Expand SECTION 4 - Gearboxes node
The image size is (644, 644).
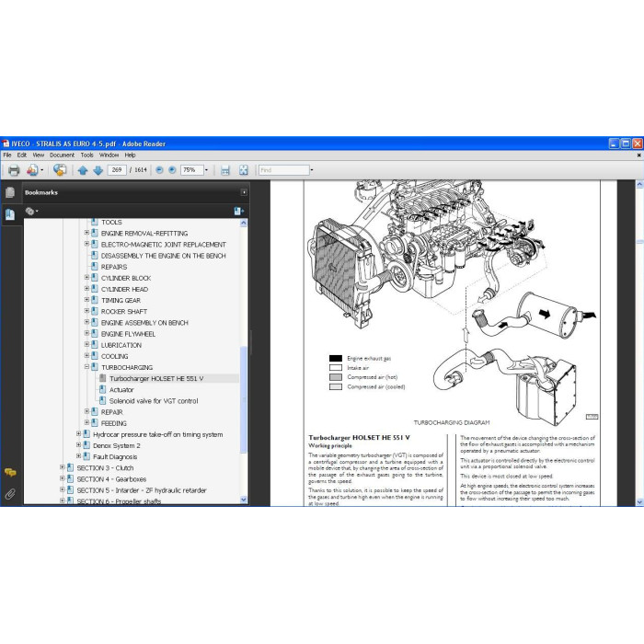pyautogui.click(x=62, y=478)
